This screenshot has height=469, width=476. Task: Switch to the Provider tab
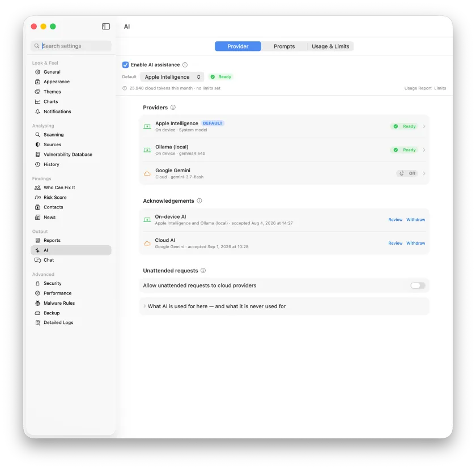238,46
